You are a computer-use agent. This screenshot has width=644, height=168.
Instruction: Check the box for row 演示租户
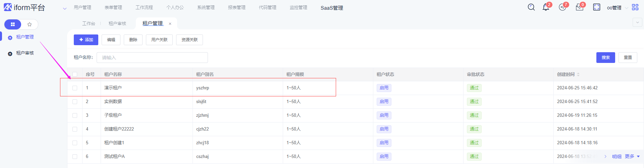click(x=75, y=88)
